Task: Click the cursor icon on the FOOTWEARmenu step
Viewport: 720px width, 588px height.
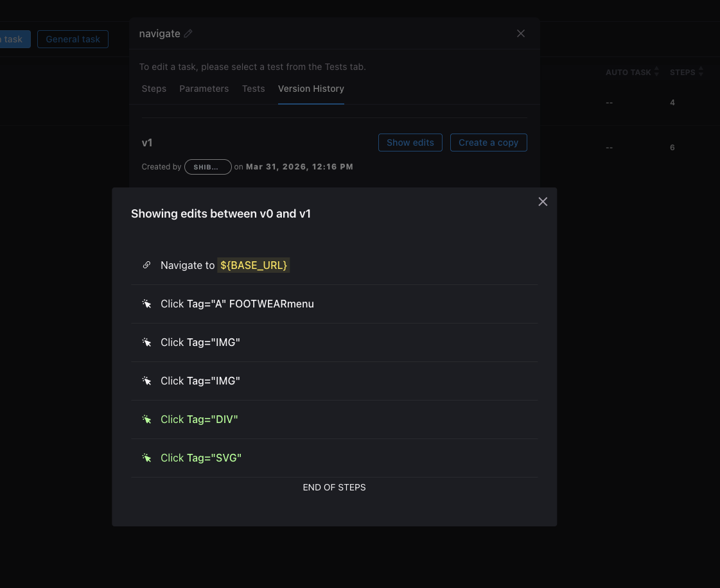Action: (146, 304)
